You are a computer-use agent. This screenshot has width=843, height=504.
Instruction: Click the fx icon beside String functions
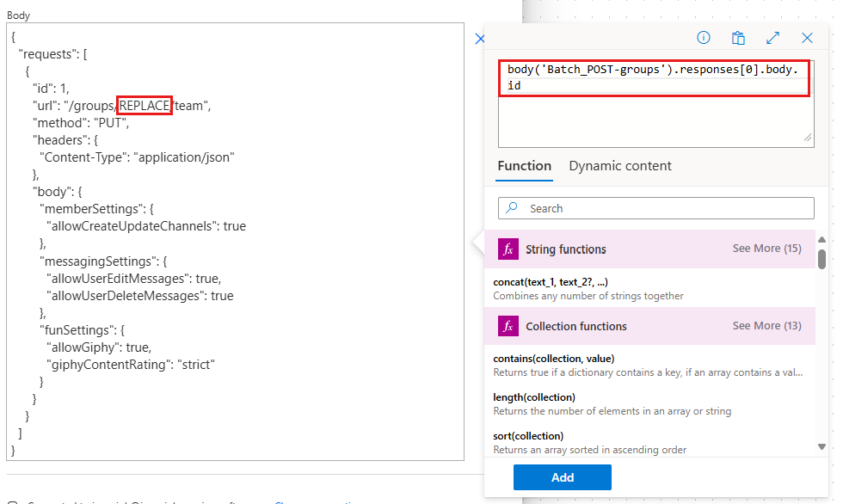[x=508, y=248]
